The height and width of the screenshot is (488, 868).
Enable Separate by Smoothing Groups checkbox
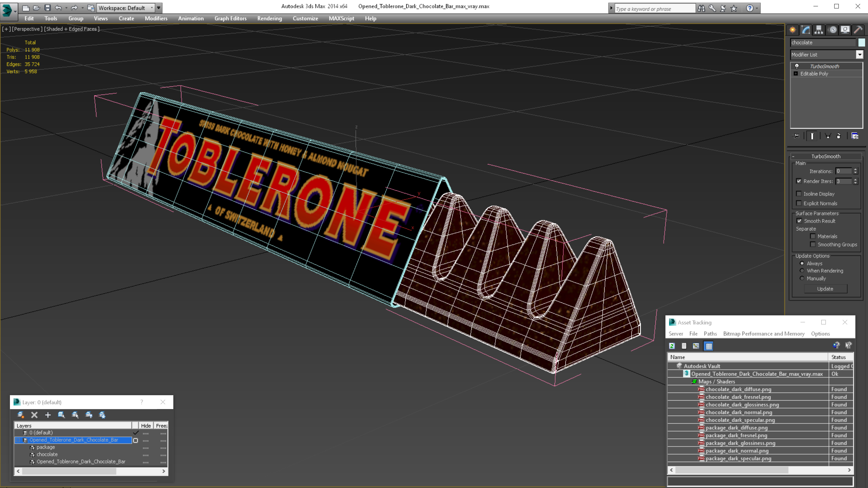point(813,244)
